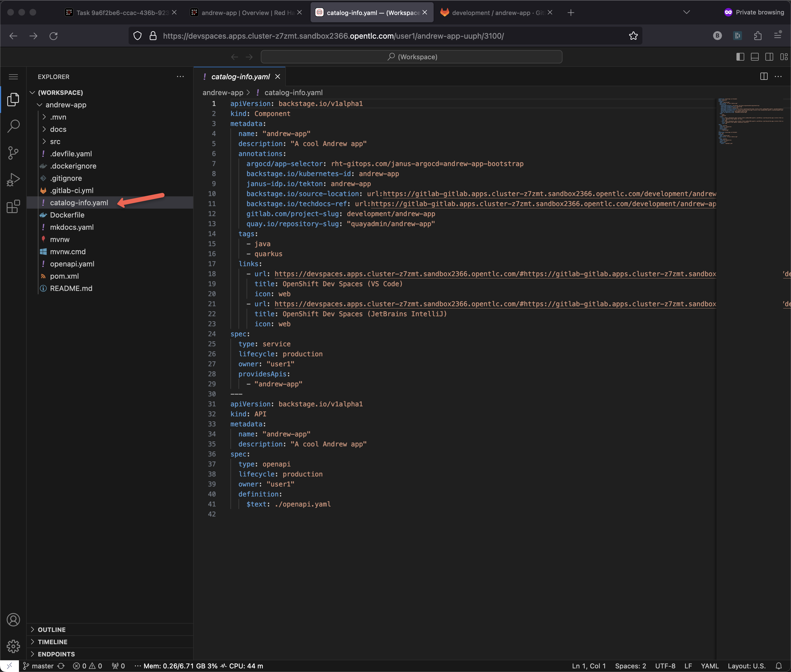Toggle the secondary side bar layout
The height and width of the screenshot is (672, 791).
pos(769,57)
